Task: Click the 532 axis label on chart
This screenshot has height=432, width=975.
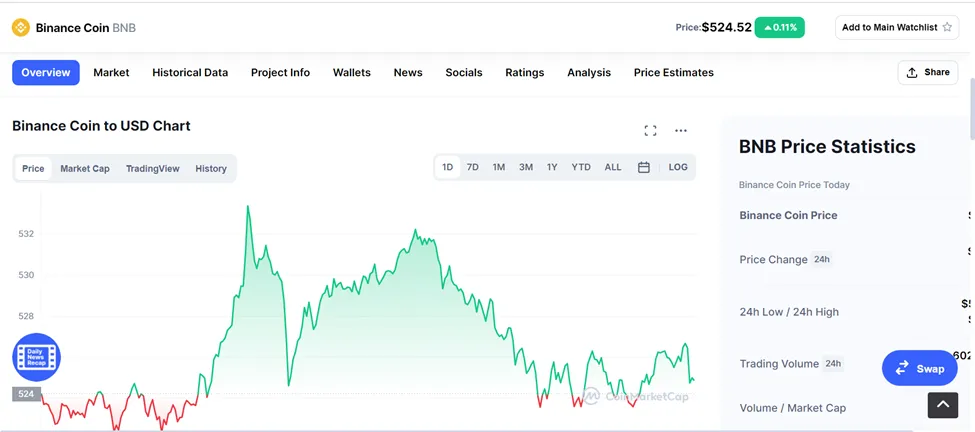Action: pos(26,234)
